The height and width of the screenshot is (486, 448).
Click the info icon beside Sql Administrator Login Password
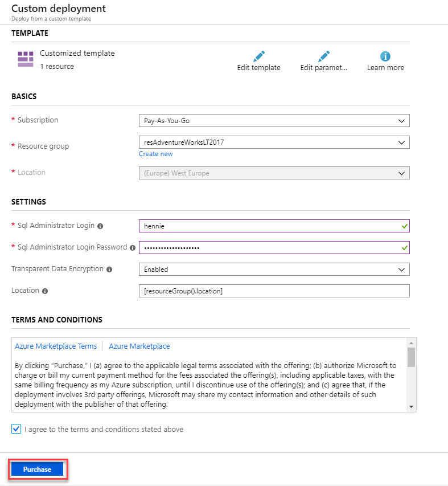click(x=133, y=248)
